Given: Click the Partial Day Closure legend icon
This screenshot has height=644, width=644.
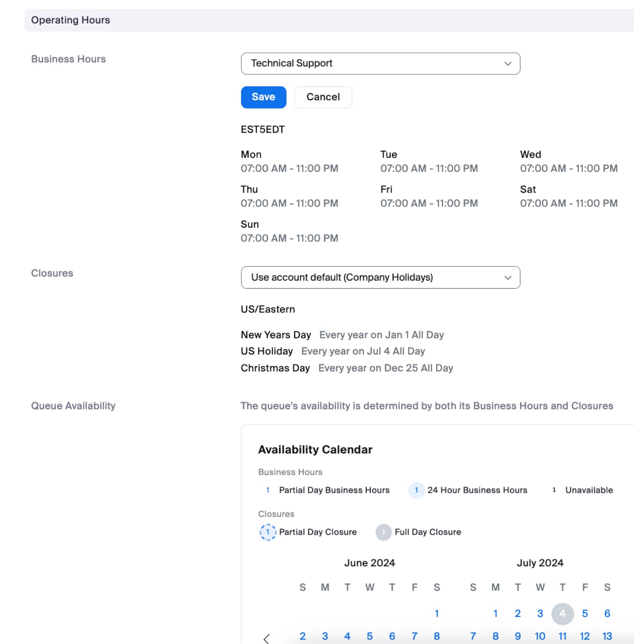Looking at the screenshot, I should [268, 532].
